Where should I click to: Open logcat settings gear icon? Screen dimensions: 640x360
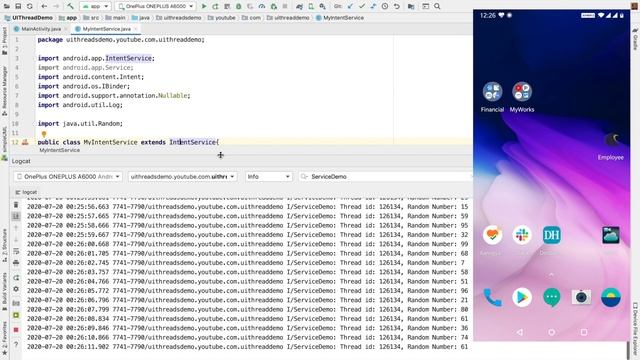point(16,289)
